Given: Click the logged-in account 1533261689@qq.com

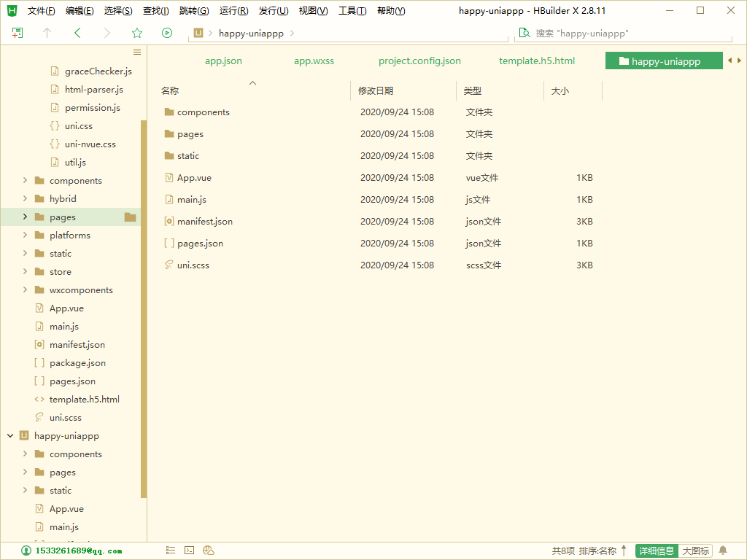Looking at the screenshot, I should (72, 551).
